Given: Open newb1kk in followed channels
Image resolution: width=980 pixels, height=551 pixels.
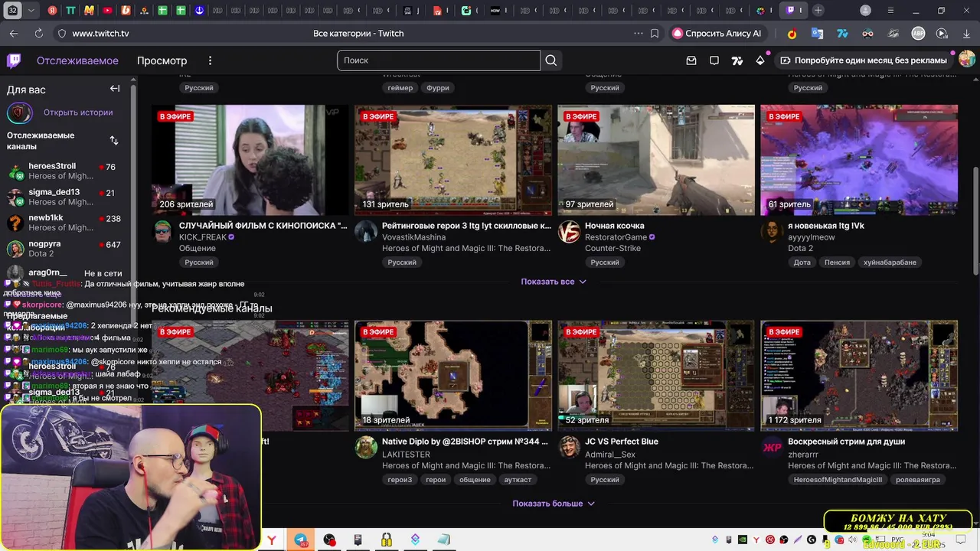Looking at the screenshot, I should pos(66,223).
